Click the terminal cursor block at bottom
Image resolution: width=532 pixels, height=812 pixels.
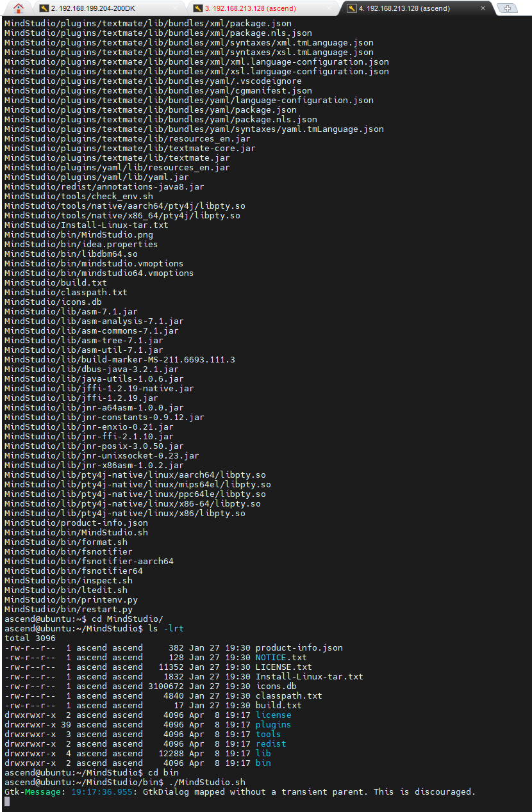tap(6, 801)
